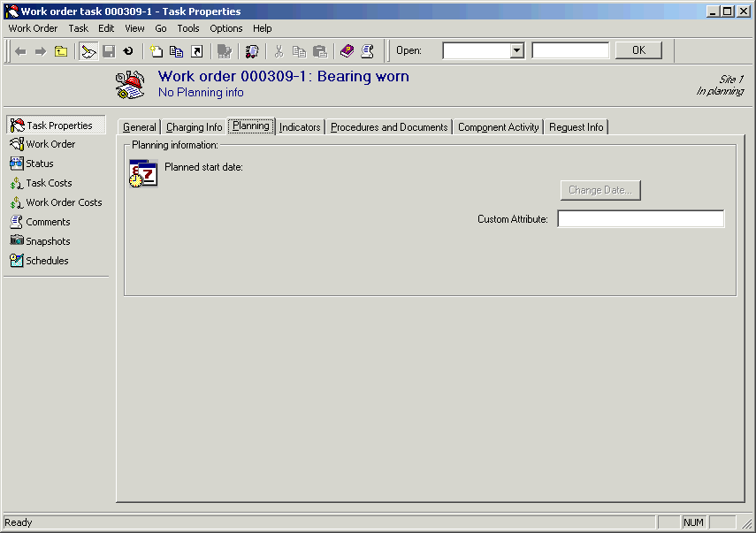Click the Change Date button

600,190
